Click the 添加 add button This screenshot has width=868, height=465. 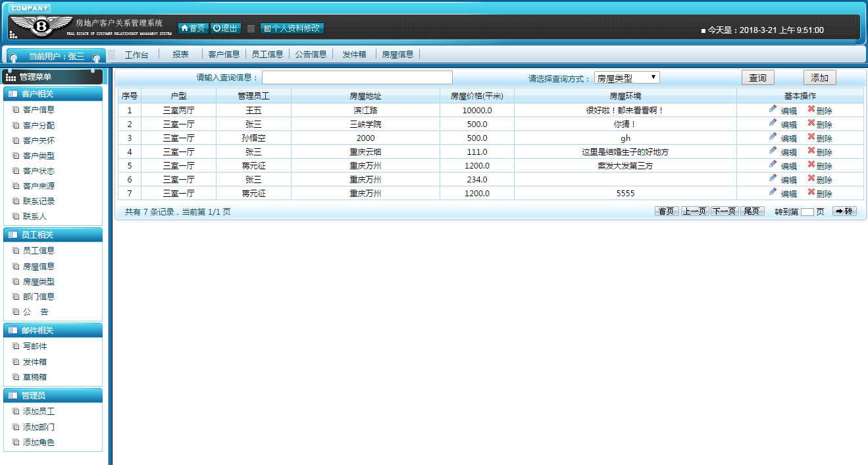click(820, 78)
